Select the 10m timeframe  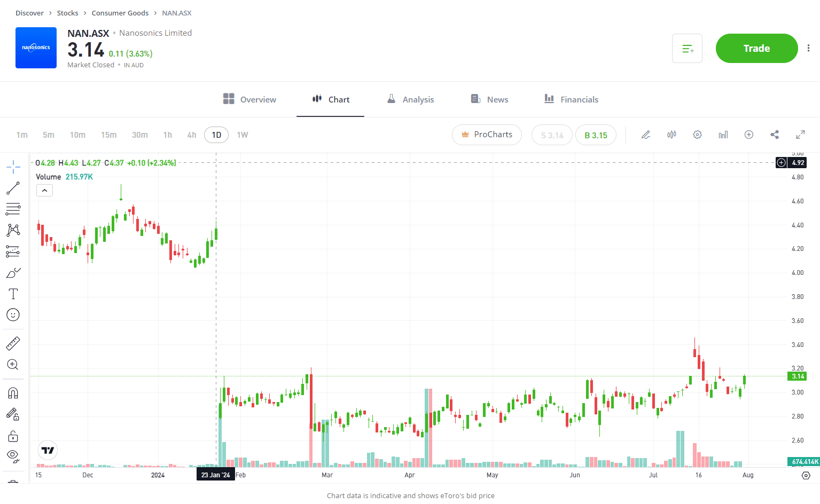coord(77,135)
